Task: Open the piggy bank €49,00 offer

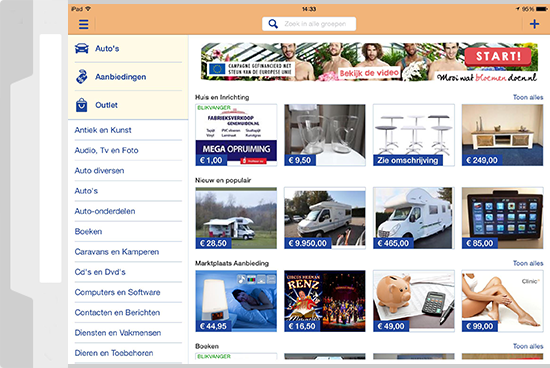Action: pos(414,301)
